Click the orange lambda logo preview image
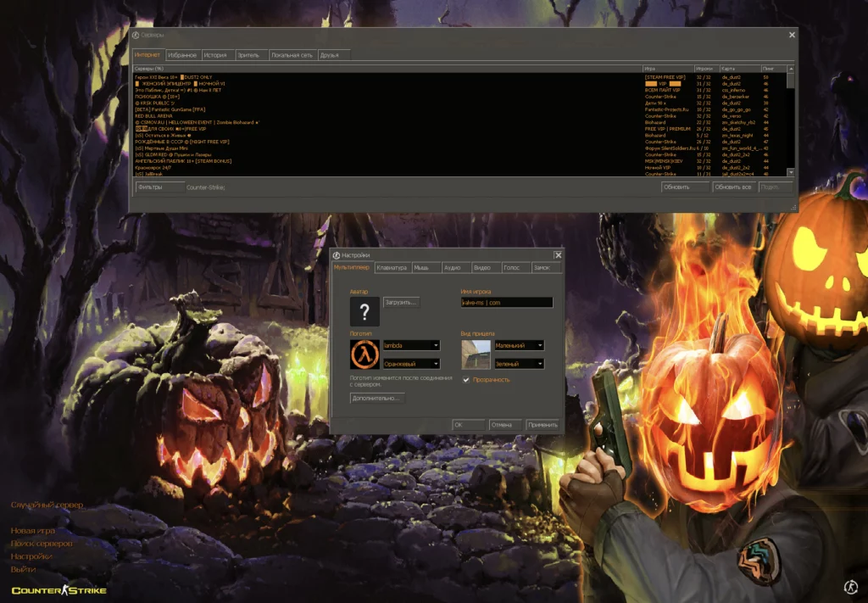The height and width of the screenshot is (603, 868). pos(364,355)
